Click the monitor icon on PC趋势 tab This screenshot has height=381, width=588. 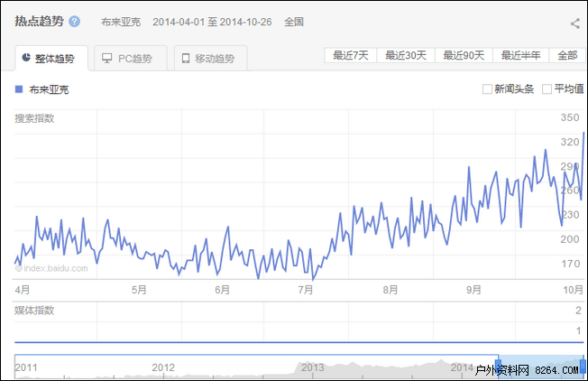pyautogui.click(x=107, y=59)
